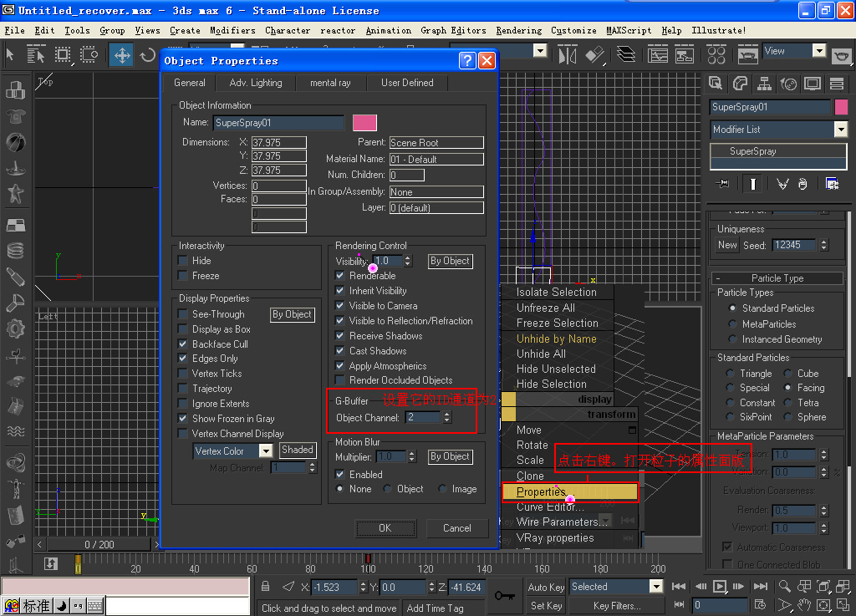Click the Set Keys key icon
The height and width of the screenshot is (616, 856).
point(504,595)
